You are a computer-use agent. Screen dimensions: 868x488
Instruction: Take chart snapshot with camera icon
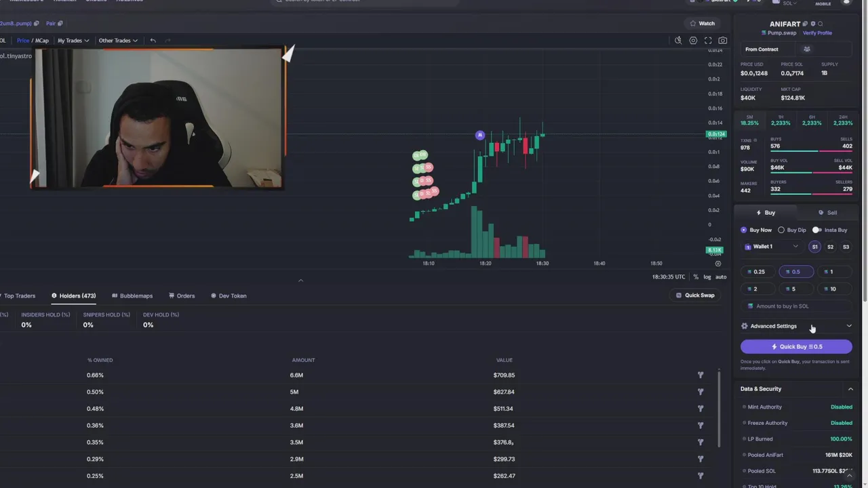point(723,41)
